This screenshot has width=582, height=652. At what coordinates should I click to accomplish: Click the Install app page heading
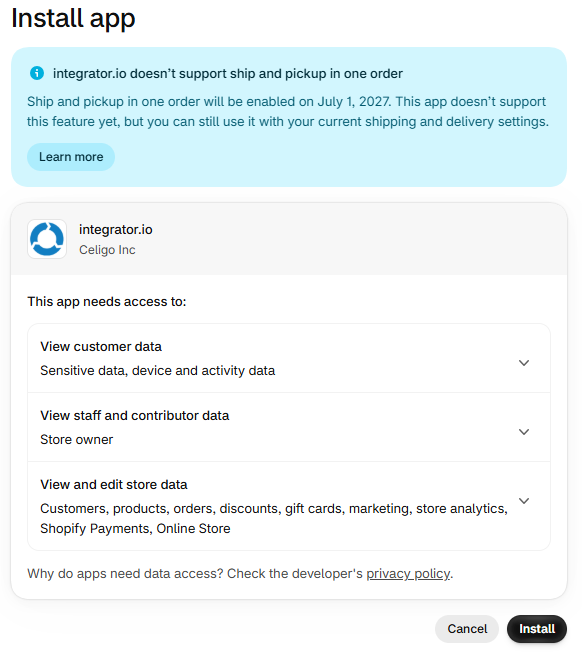(73, 18)
